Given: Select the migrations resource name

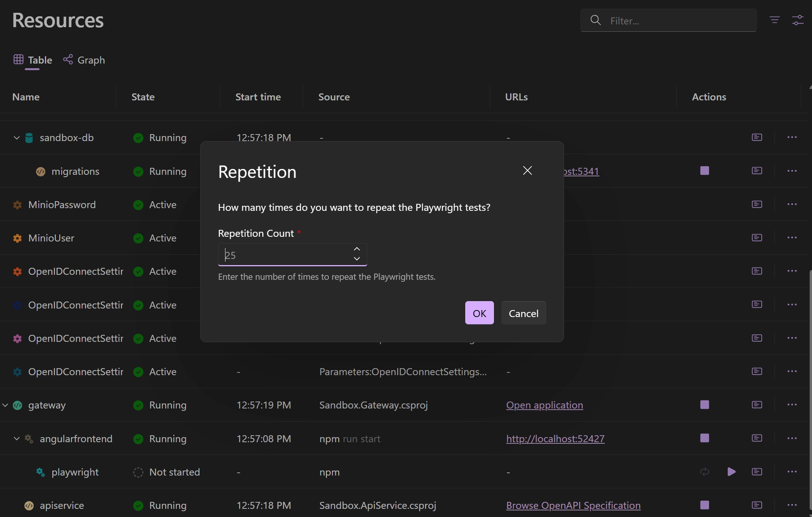Looking at the screenshot, I should (x=76, y=171).
